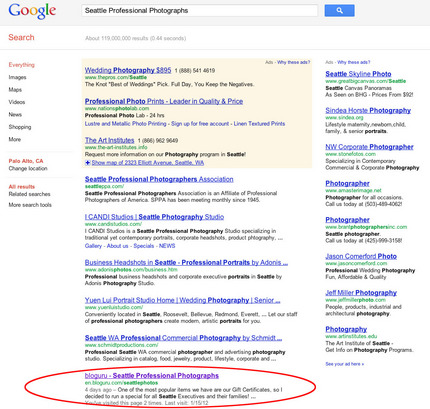
Task: Open Jeff Miller Photography ad
Action: coord(361,293)
